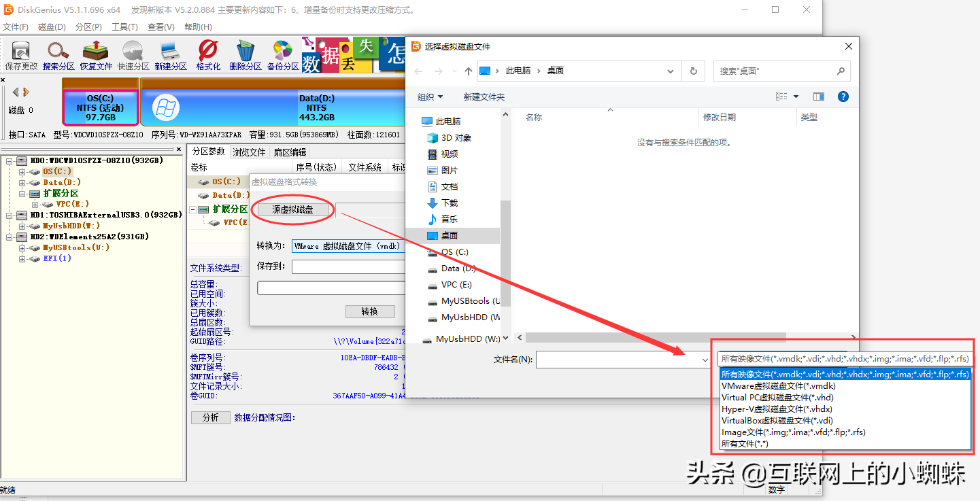The image size is (980, 501).
Task: Select 音乐 folder in navigation pane
Action: [442, 219]
